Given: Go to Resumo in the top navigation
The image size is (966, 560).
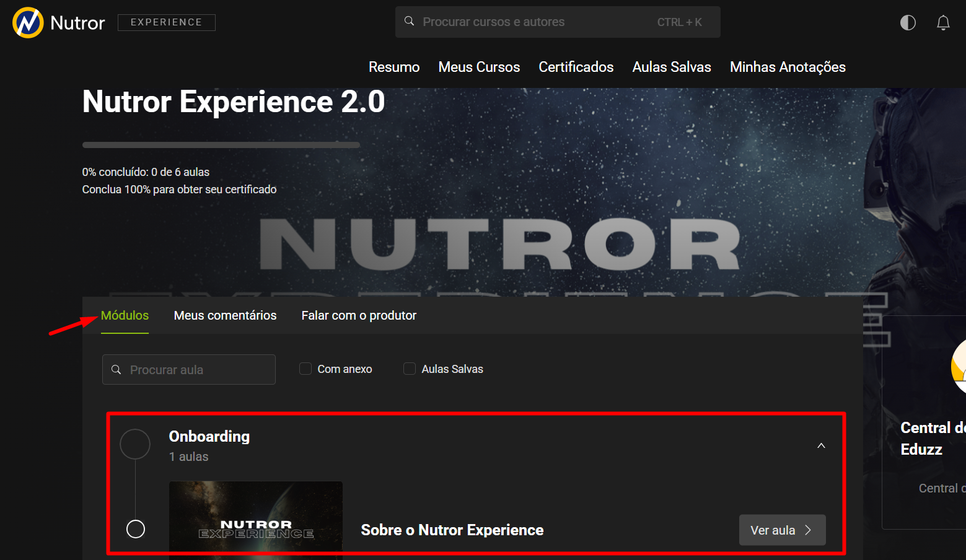Looking at the screenshot, I should point(394,67).
